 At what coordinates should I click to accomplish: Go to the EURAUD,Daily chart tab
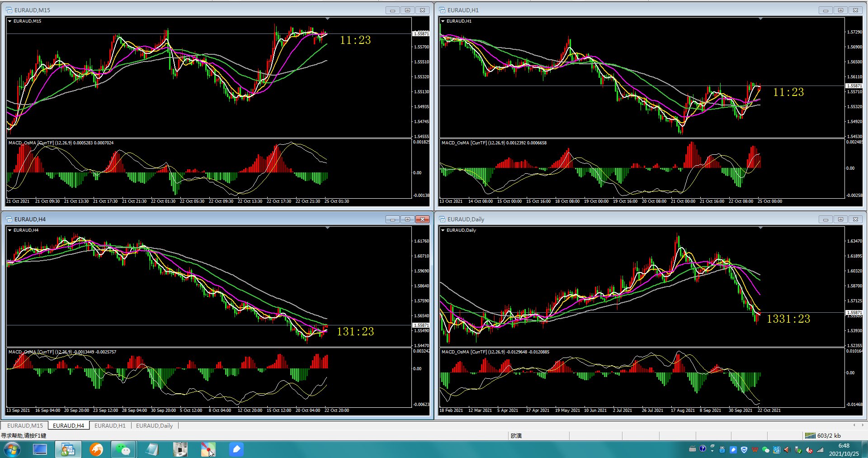(x=154, y=425)
